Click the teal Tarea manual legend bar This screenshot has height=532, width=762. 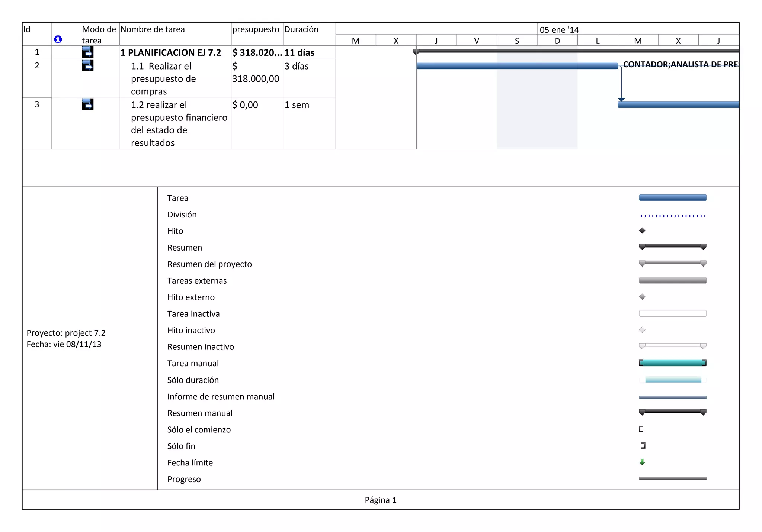(x=672, y=363)
